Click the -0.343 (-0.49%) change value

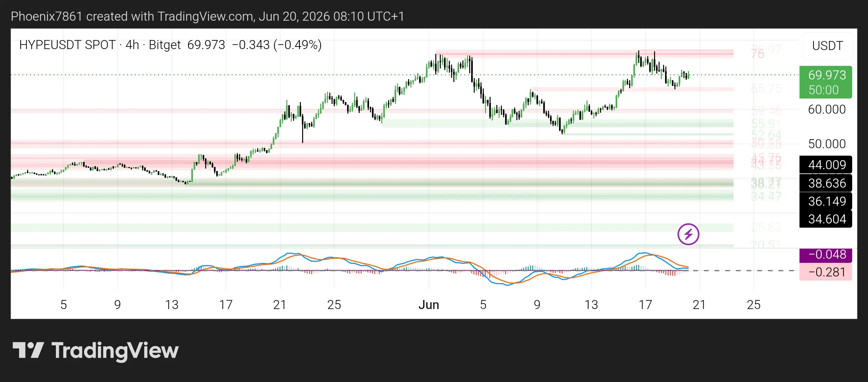277,45
